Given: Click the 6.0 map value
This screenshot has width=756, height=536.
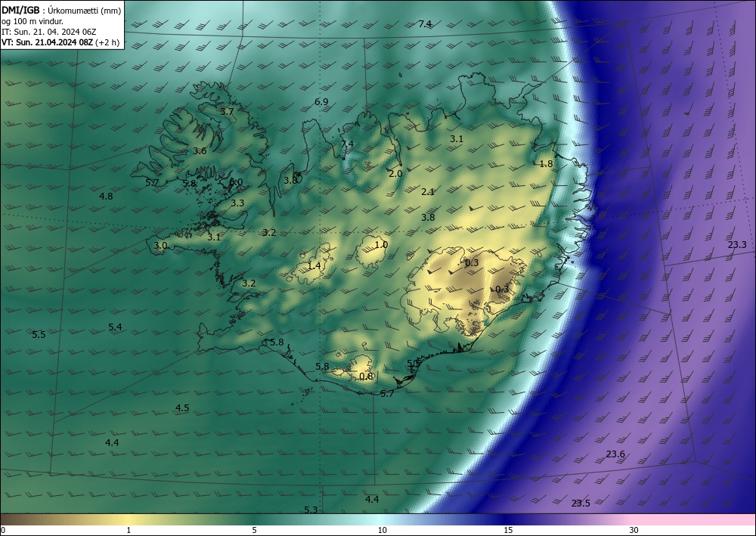Looking at the screenshot, I should (236, 181).
